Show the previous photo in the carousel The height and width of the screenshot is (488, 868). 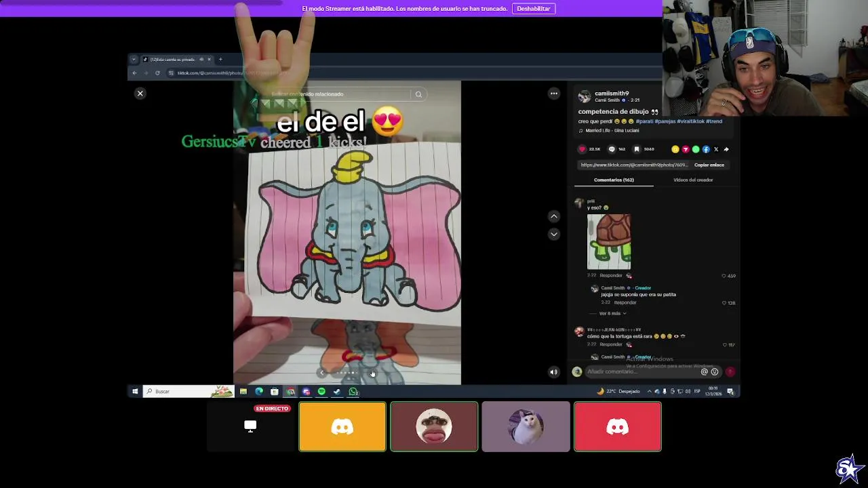click(321, 373)
